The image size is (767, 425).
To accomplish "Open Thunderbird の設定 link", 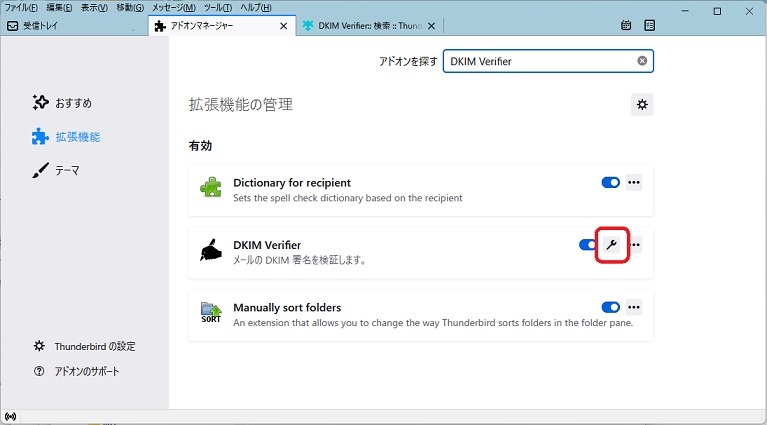I will pos(94,346).
